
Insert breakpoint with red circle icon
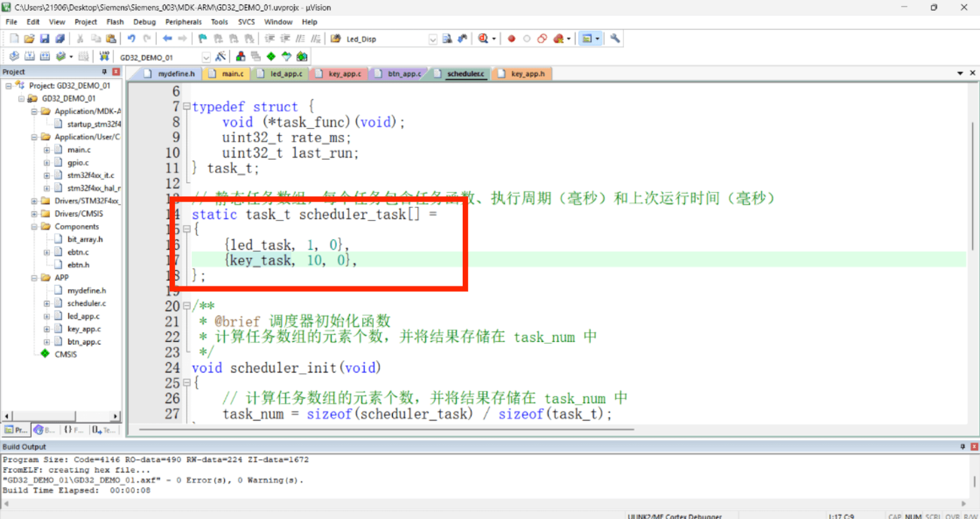[511, 39]
